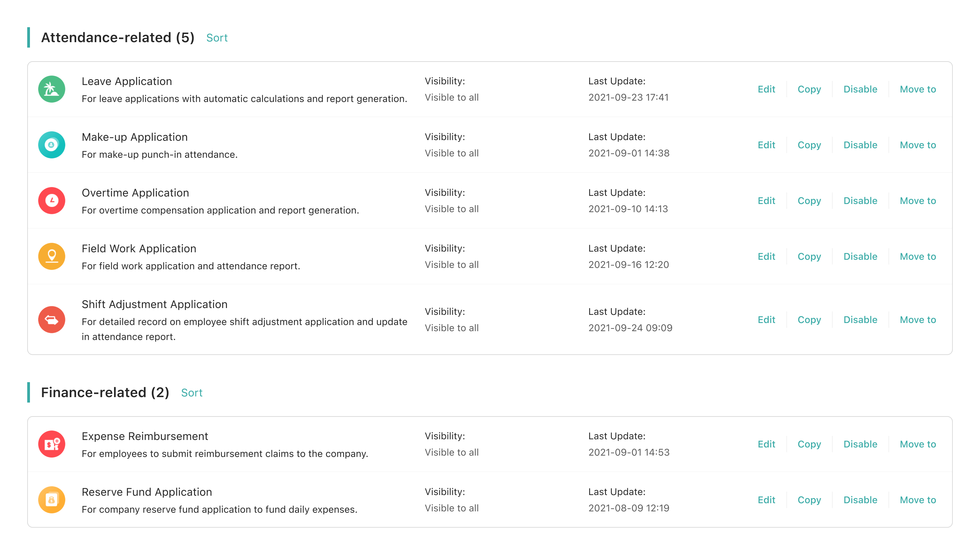The width and height of the screenshot is (980, 544).
Task: Copy the Make-up Application form
Action: coord(809,145)
